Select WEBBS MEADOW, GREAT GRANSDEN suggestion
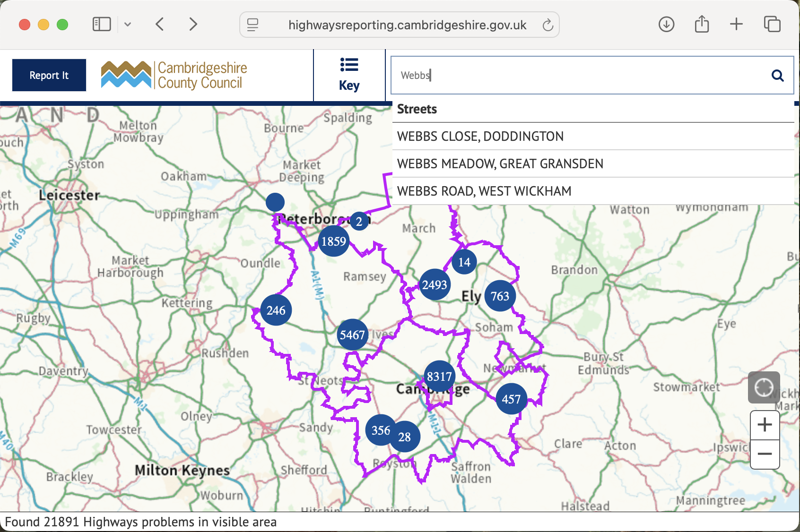Viewport: 800px width, 532px height. click(593, 164)
